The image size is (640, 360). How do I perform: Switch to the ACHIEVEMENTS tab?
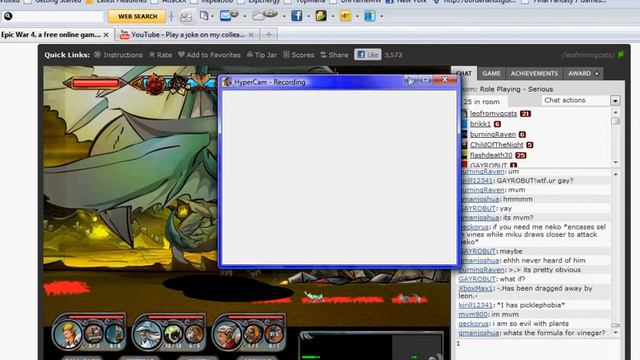tap(534, 73)
